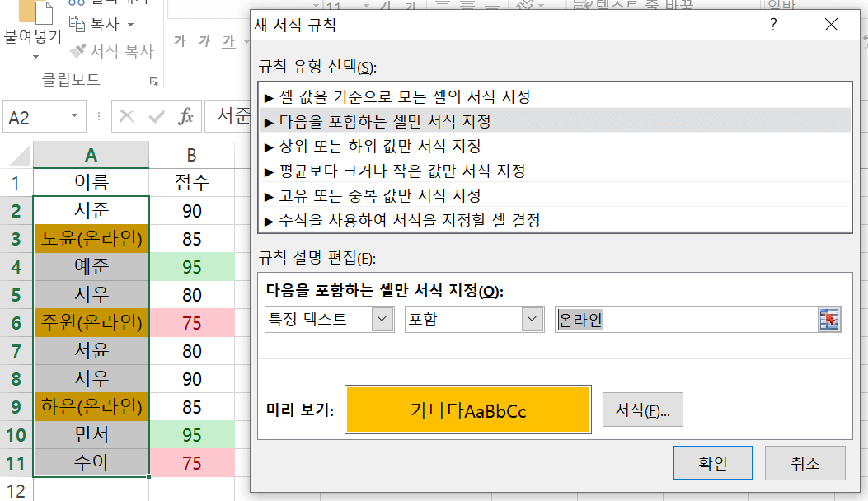Image resolution: width=868 pixels, height=501 pixels.
Task: Click the 확인 button
Action: [711, 462]
